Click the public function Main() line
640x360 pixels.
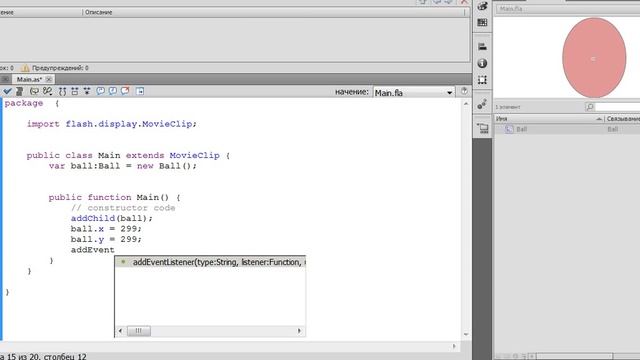point(114,198)
